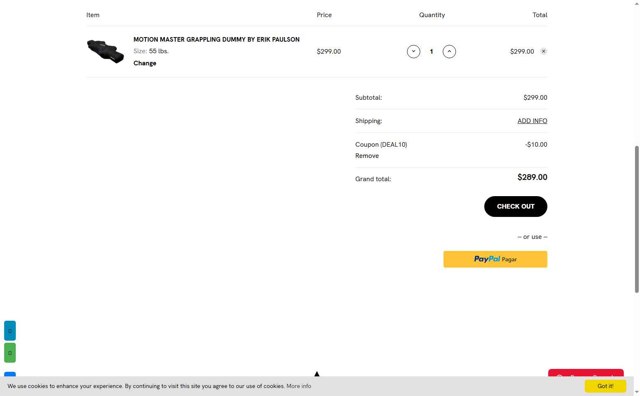The image size is (640, 396).
Task: Click the $299.00 unit price in Price column
Action: [x=329, y=51]
